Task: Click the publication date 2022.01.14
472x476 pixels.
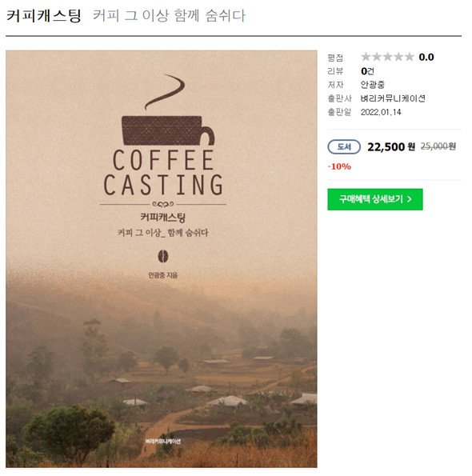Action: [x=381, y=112]
